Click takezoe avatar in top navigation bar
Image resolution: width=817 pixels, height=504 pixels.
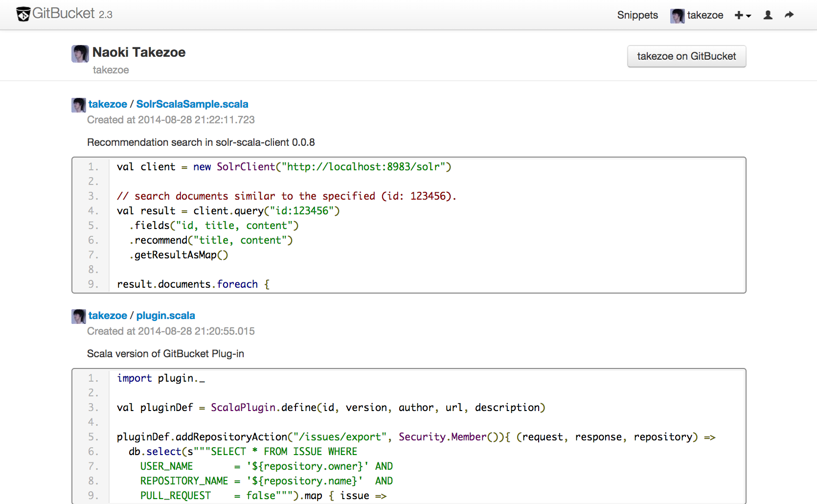point(677,16)
